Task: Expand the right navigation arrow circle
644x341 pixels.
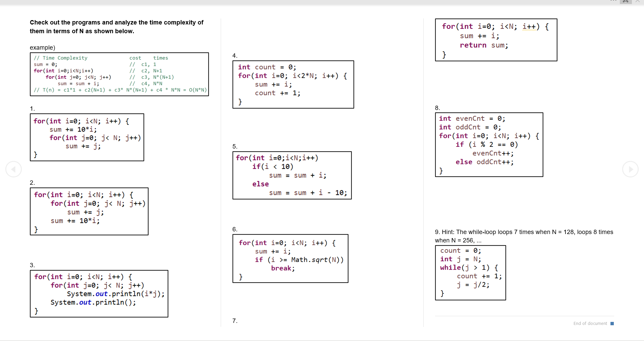Action: 631,169
